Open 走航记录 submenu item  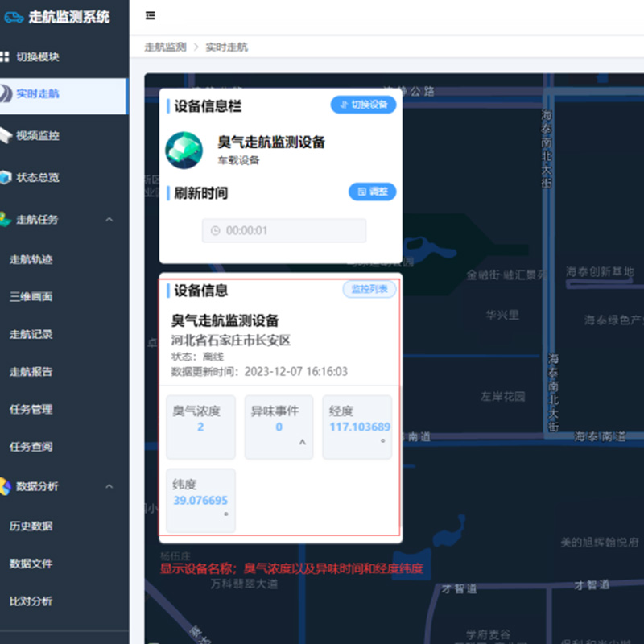coord(31,334)
